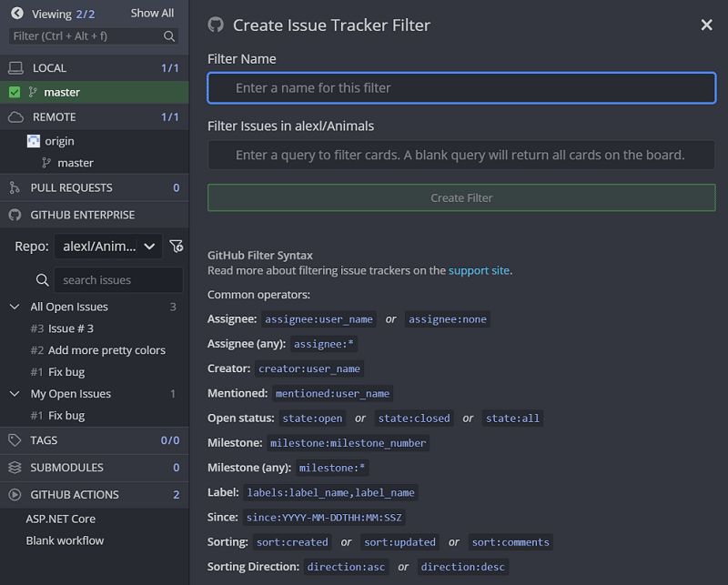Focus the Filter Name input field
Viewport: 728px width, 585px height.
(x=461, y=88)
